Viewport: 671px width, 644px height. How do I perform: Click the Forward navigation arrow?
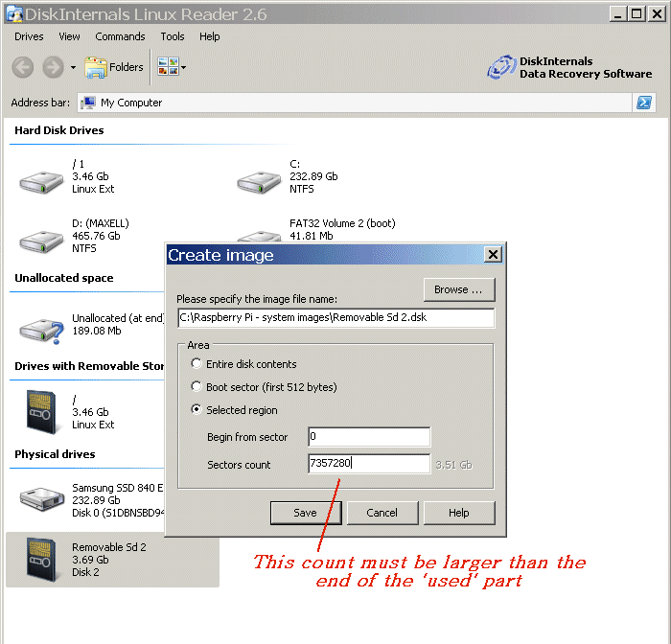tap(54, 68)
